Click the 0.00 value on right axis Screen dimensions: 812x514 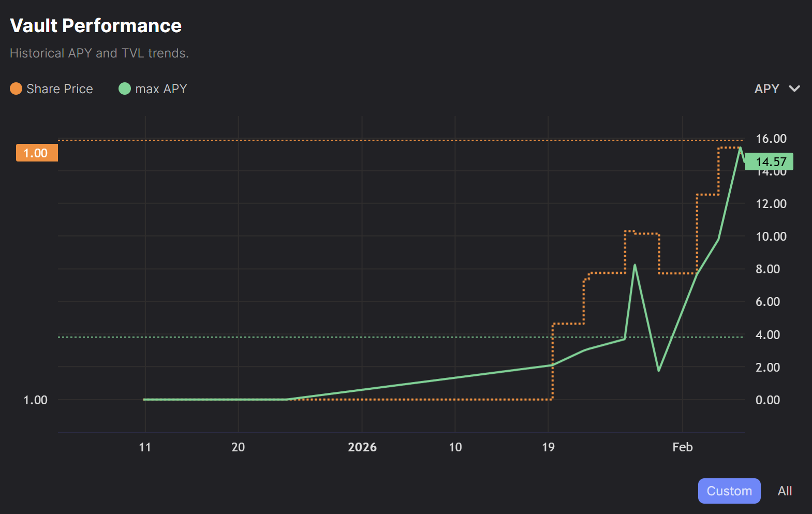(767, 400)
